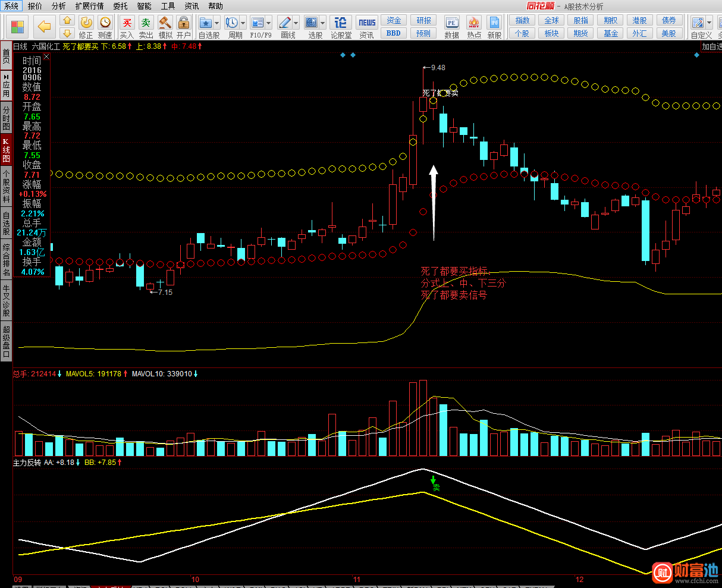Open the 分析 menu
The image size is (722, 588).
58,6
